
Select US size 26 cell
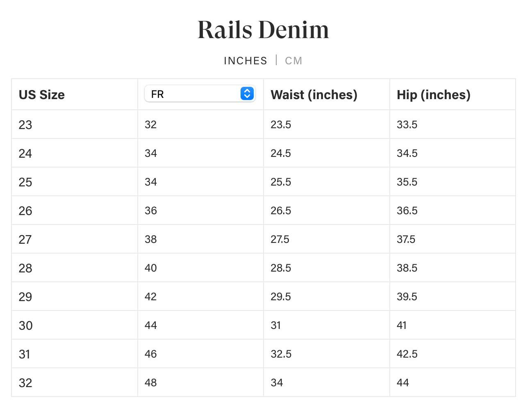point(25,211)
